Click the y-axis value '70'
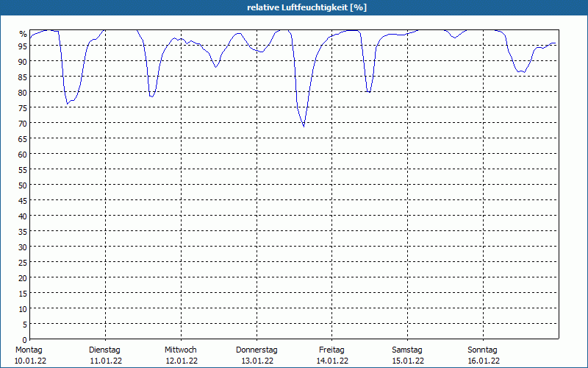588x368 pixels. [x=23, y=123]
